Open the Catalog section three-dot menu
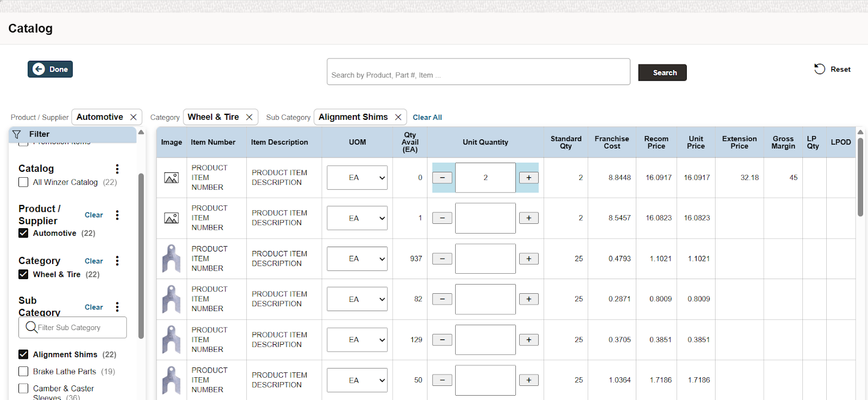The height and width of the screenshot is (400, 868). pyautogui.click(x=117, y=169)
